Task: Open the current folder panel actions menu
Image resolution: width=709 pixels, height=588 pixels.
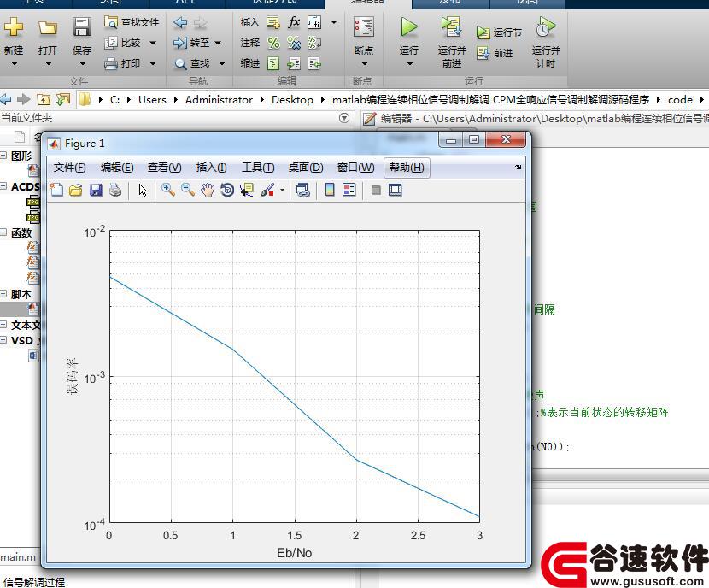Action: pos(344,118)
